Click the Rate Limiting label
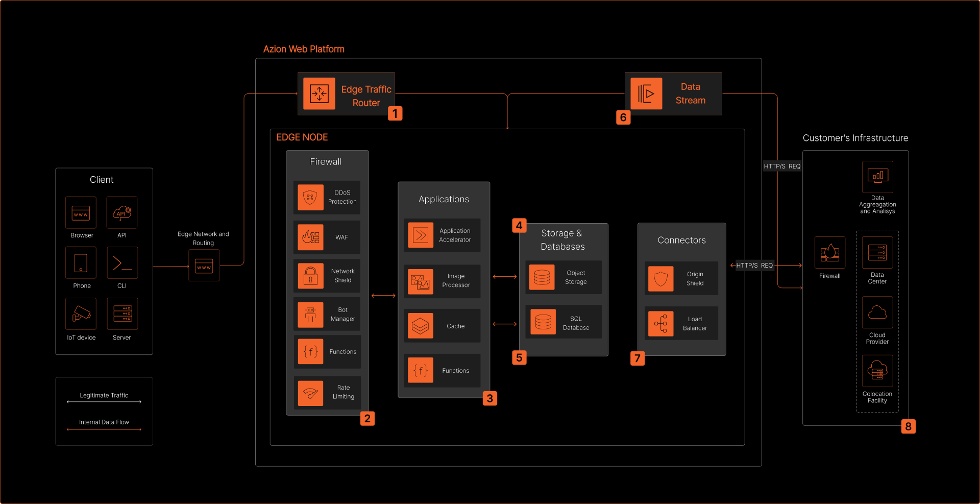The width and height of the screenshot is (980, 504). tap(344, 392)
